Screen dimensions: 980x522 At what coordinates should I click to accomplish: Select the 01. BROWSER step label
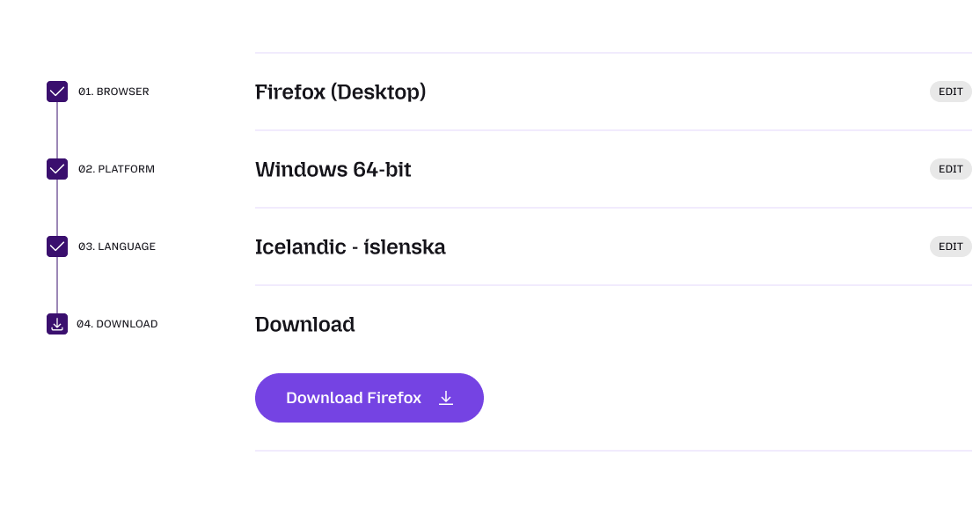(x=113, y=92)
